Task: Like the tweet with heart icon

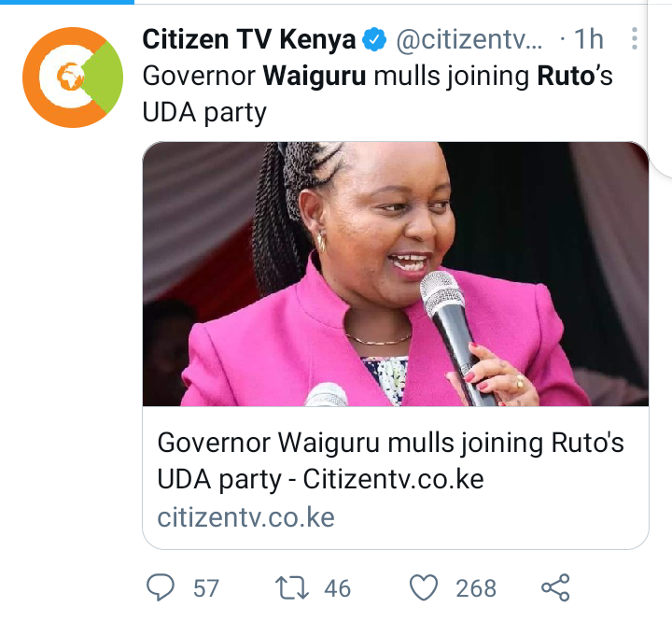Action: pyautogui.click(x=424, y=587)
